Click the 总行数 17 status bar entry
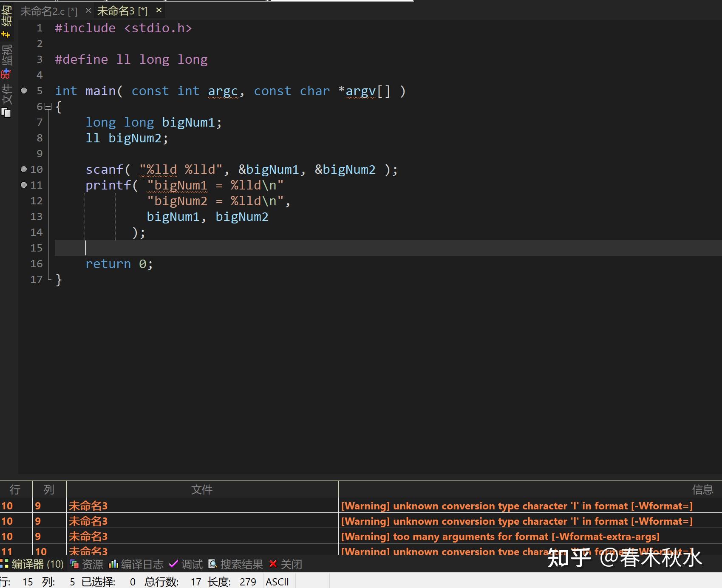Image resolution: width=722 pixels, height=588 pixels. click(x=173, y=582)
